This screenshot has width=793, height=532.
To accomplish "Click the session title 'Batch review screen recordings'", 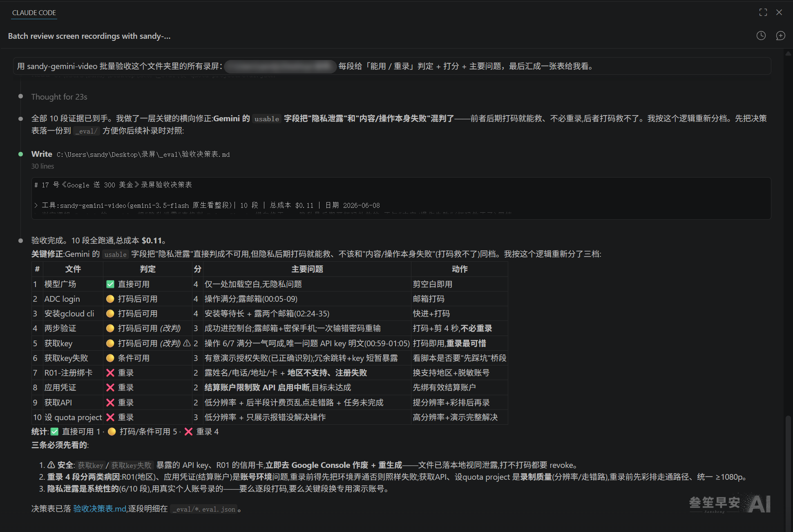I will pos(89,36).
